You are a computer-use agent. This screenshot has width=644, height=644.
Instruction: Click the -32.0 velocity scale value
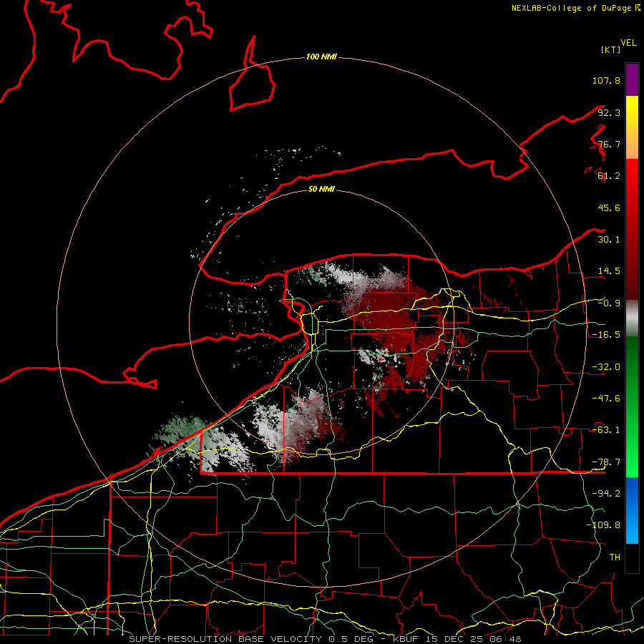point(606,367)
